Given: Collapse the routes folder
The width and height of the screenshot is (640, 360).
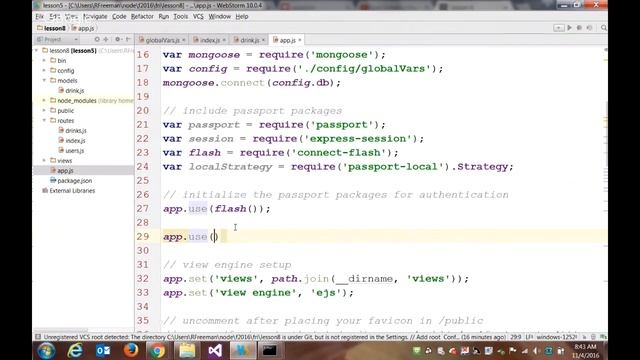Looking at the screenshot, I should pos(44,120).
